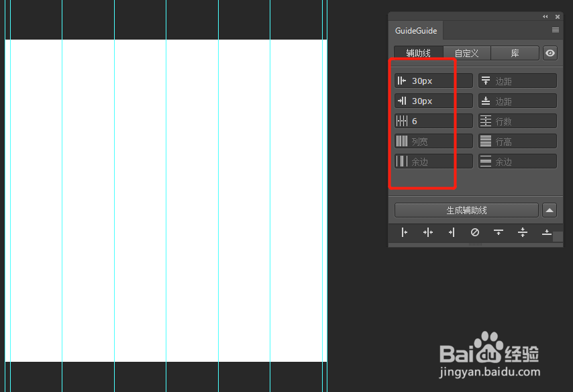Click the row height icon

pos(486,141)
